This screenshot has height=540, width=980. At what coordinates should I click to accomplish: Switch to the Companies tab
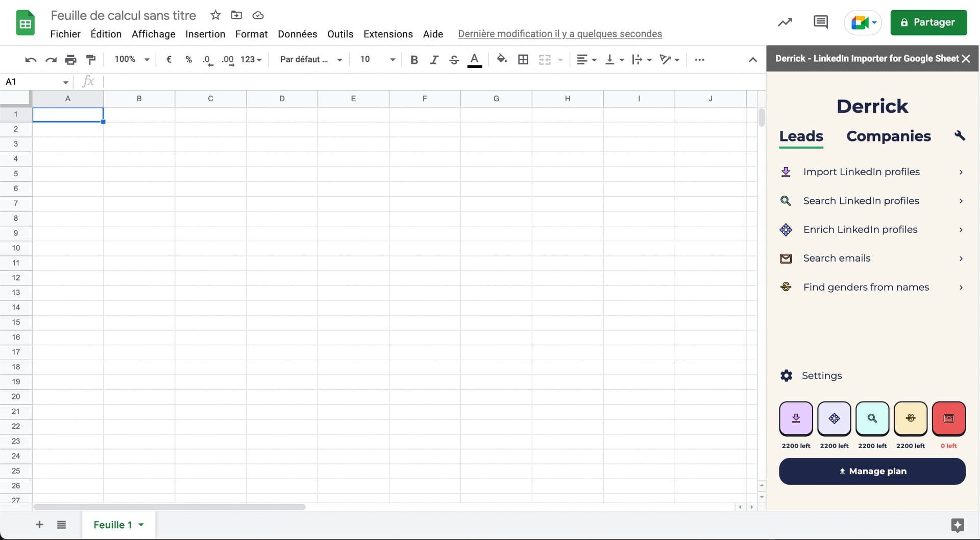[889, 136]
